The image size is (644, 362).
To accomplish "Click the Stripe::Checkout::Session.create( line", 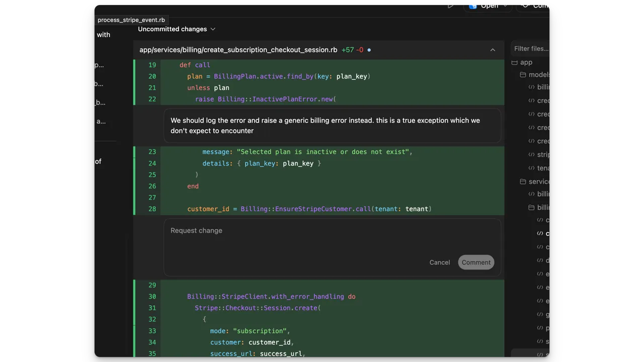I will [258, 308].
